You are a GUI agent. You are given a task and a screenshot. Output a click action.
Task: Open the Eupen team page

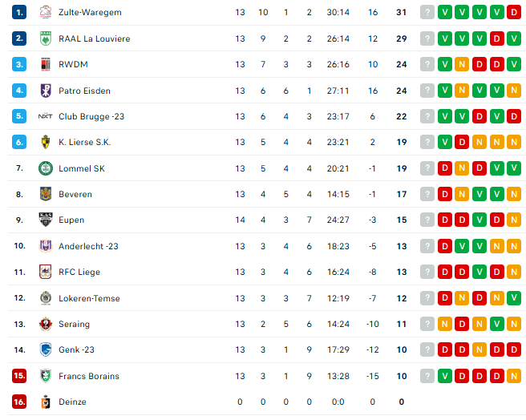click(71, 220)
